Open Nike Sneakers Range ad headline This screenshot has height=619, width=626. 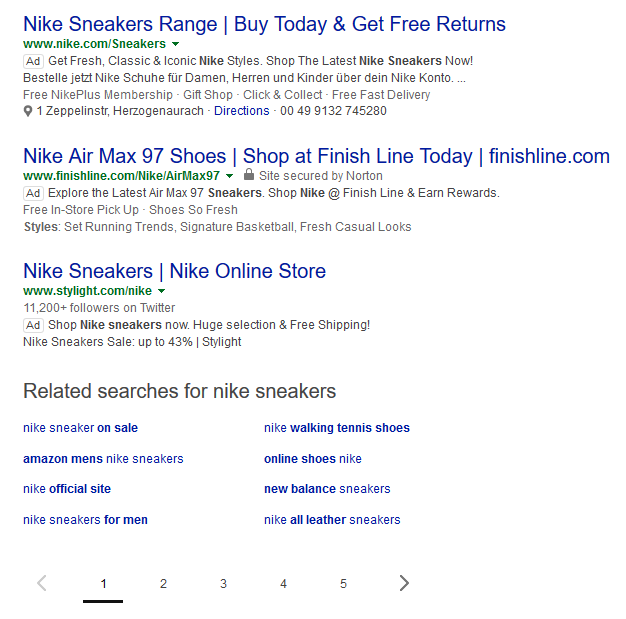pos(264,24)
